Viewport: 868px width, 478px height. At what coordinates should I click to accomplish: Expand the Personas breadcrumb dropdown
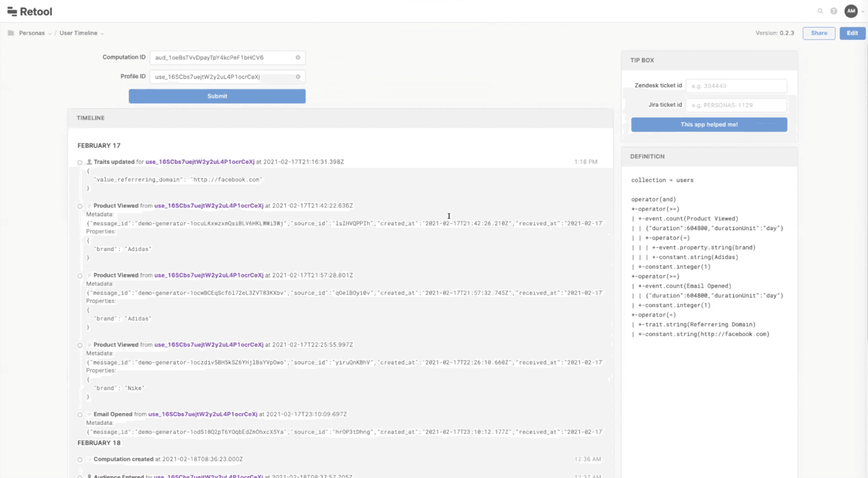[50, 33]
